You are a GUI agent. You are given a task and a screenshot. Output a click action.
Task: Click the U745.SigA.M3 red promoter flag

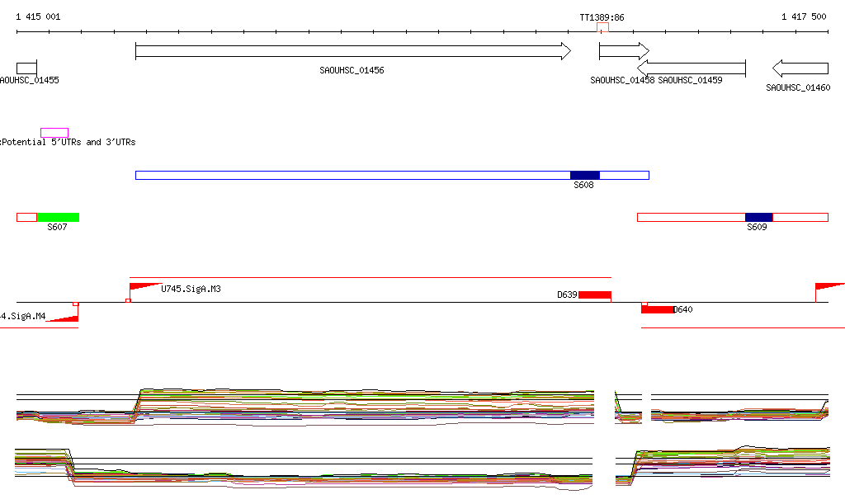(143, 286)
